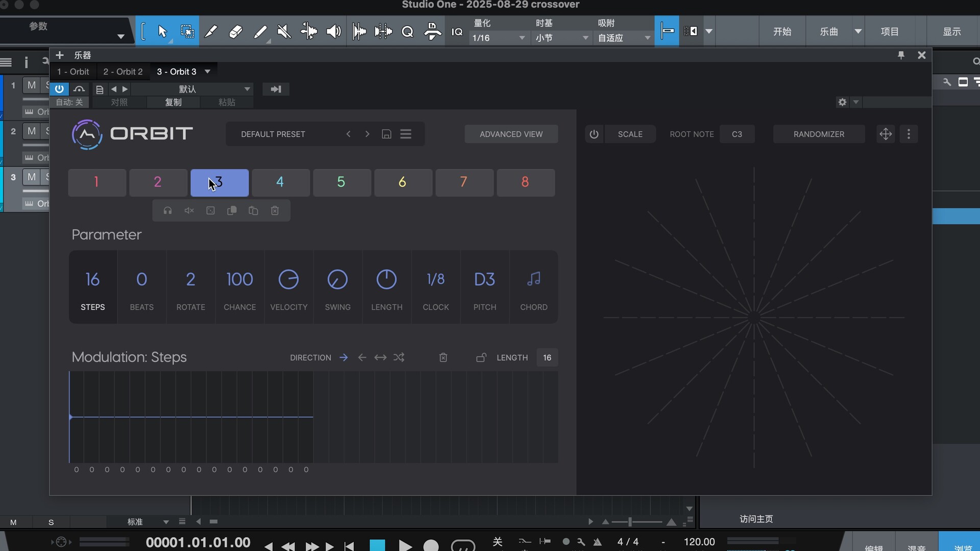Select the Listen speaker tool
Screen dimensions: 980x551
point(333,32)
